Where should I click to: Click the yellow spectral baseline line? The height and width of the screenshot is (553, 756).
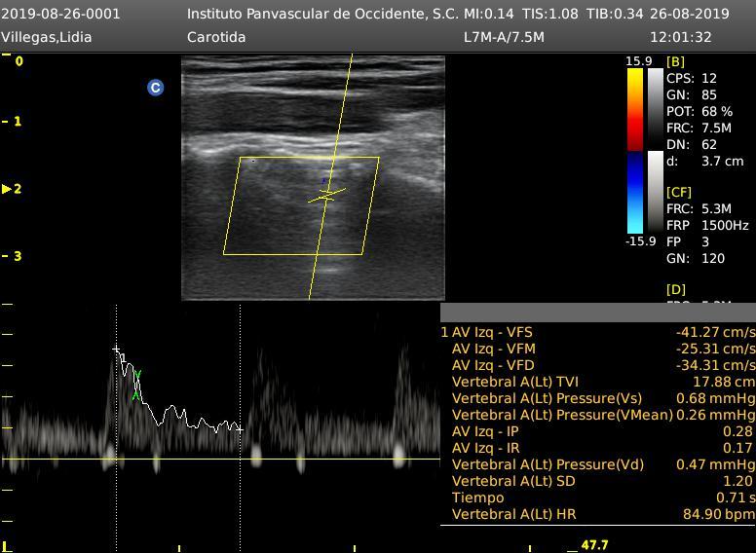click(x=219, y=459)
